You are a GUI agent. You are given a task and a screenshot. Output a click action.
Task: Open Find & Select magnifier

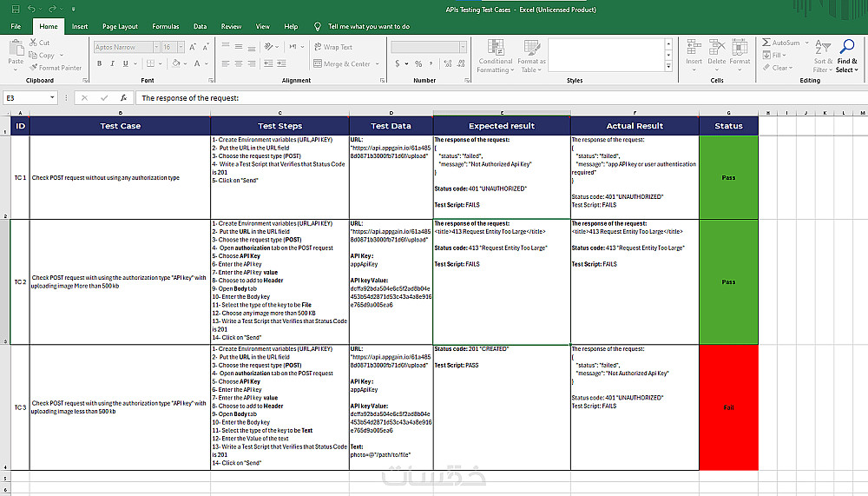pyautogui.click(x=847, y=56)
